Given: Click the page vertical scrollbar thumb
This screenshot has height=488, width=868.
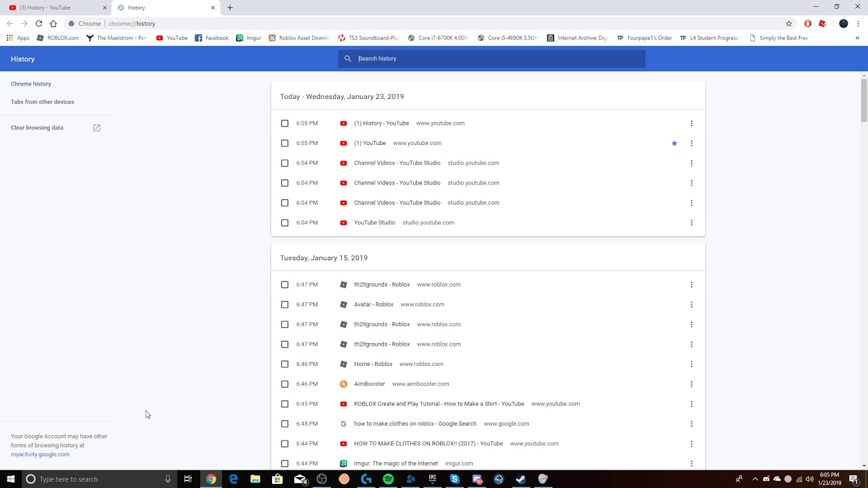Looking at the screenshot, I should coord(864,100).
